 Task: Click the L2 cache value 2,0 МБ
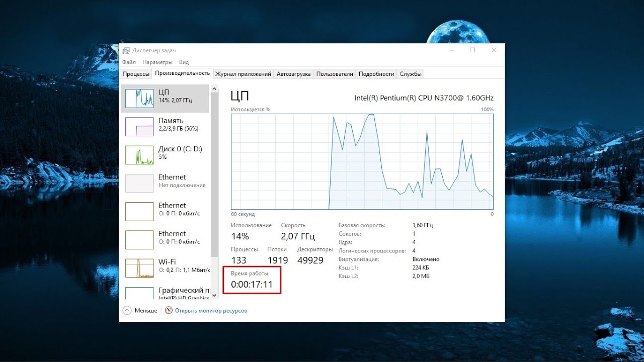421,277
